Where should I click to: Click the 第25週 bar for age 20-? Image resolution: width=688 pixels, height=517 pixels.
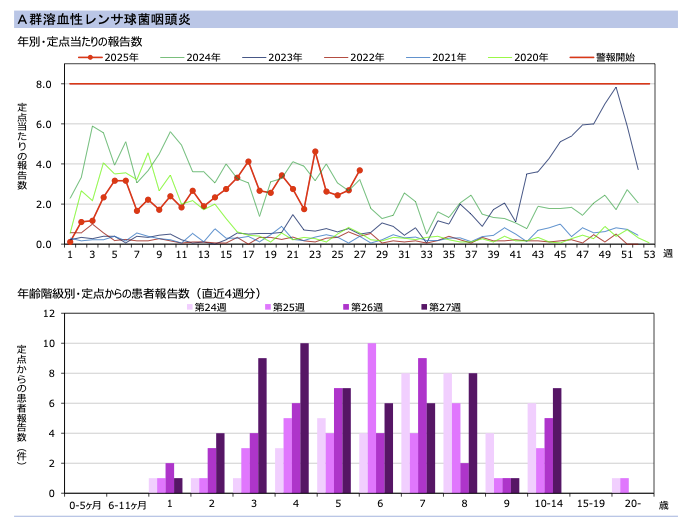click(625, 486)
